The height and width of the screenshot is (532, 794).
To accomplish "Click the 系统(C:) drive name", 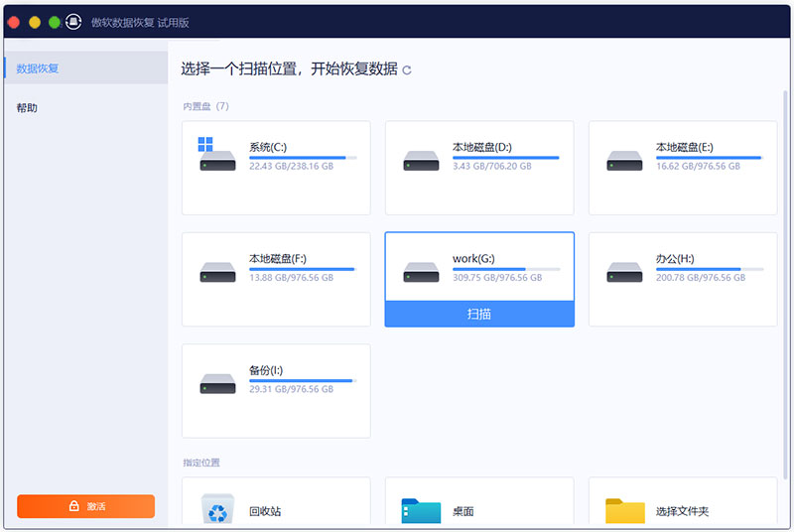I will [x=268, y=147].
